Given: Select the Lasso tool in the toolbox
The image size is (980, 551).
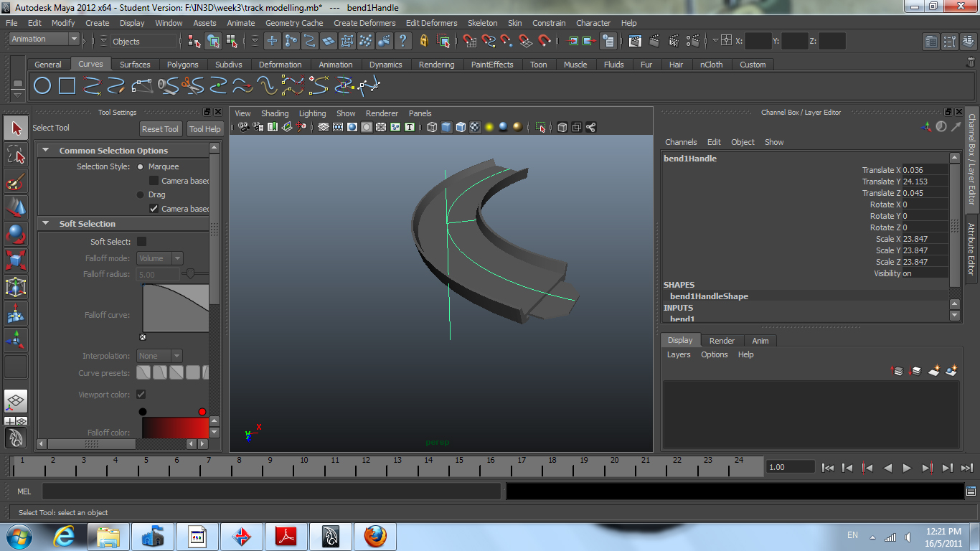Looking at the screenshot, I should pos(16,154).
